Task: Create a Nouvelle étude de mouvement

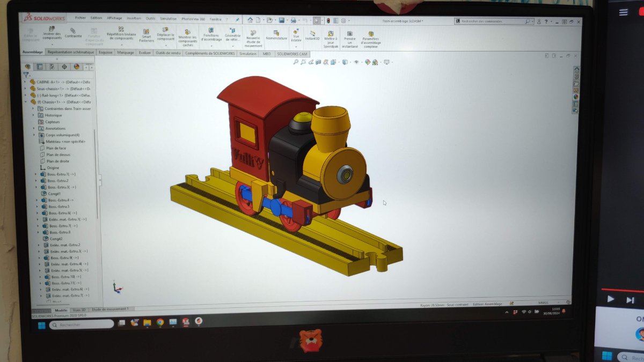Action: click(x=253, y=39)
